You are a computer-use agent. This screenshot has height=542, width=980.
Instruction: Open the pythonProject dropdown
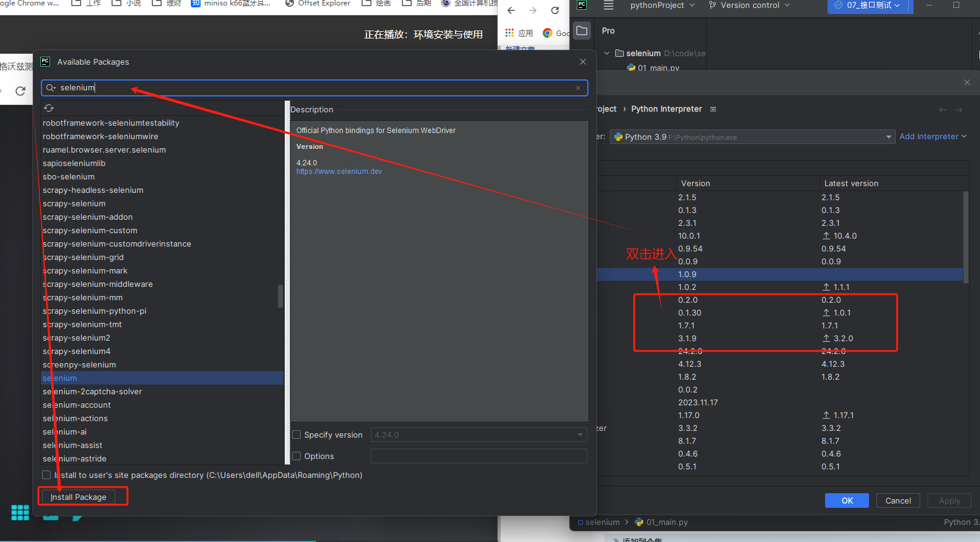(x=662, y=5)
